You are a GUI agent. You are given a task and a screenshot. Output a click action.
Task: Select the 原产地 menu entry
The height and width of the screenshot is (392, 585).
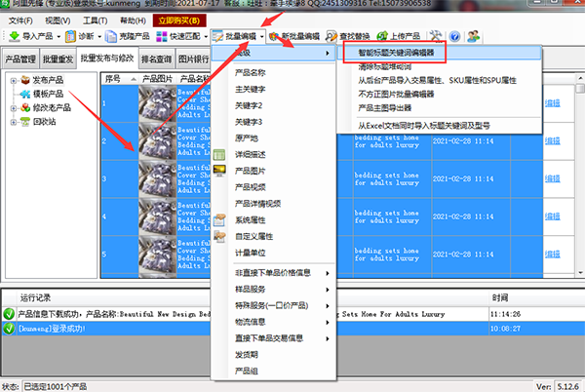click(247, 138)
